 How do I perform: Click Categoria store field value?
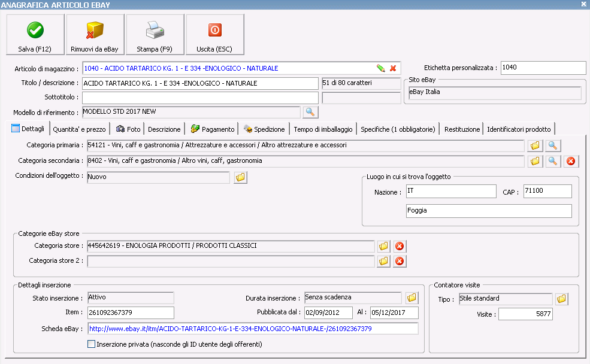tap(231, 246)
